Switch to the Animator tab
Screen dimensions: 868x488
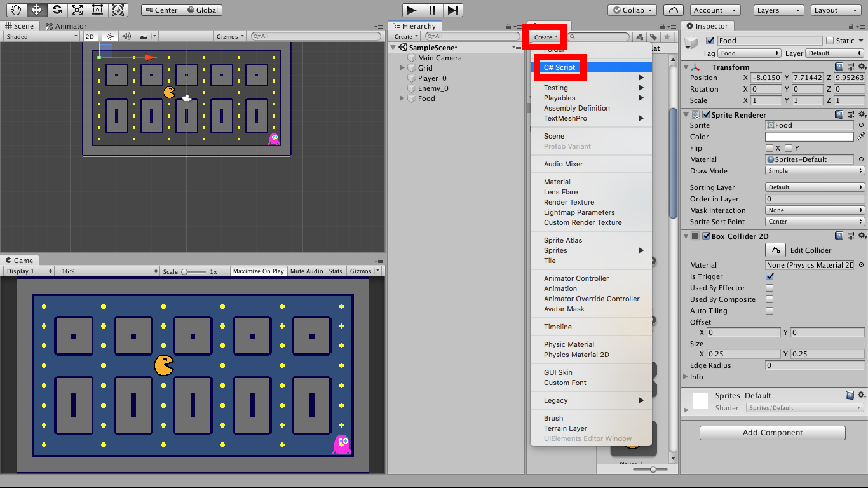coord(67,26)
